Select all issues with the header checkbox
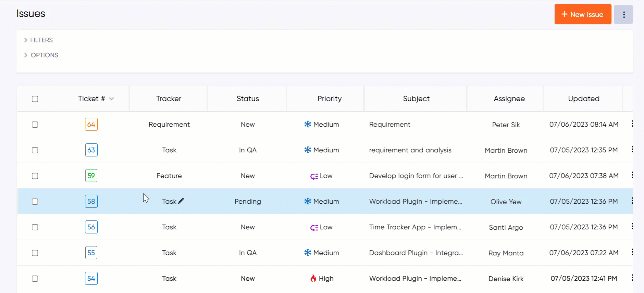Screen dimensions: 644x293 [35, 99]
